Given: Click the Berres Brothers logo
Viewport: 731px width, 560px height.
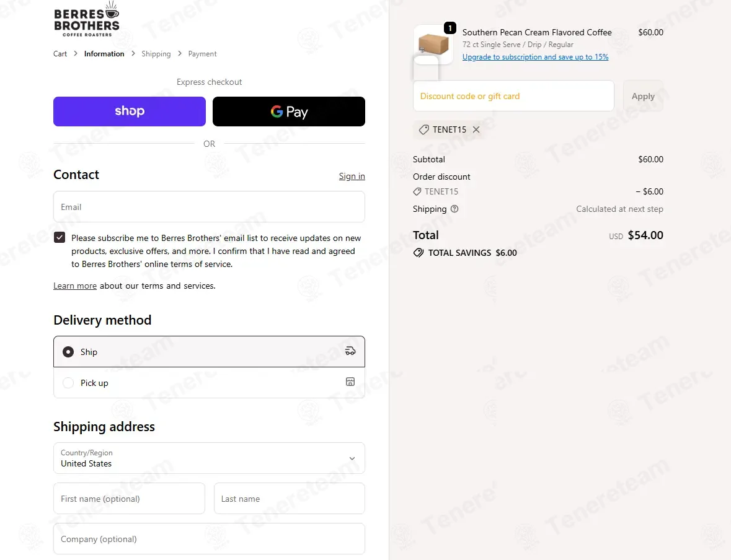Looking at the screenshot, I should tap(87, 19).
